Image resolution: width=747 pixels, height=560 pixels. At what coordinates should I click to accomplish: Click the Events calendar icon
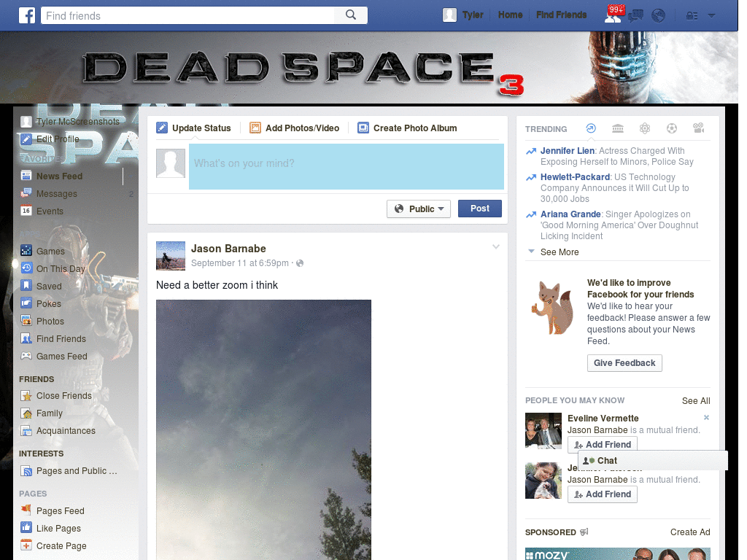[26, 211]
